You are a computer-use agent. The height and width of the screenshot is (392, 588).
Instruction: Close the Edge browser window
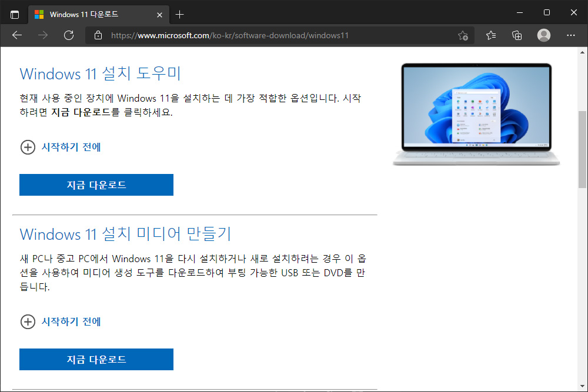(x=574, y=12)
